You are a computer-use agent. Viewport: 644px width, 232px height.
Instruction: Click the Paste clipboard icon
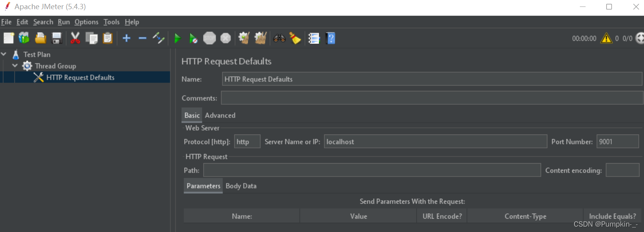coord(108,38)
